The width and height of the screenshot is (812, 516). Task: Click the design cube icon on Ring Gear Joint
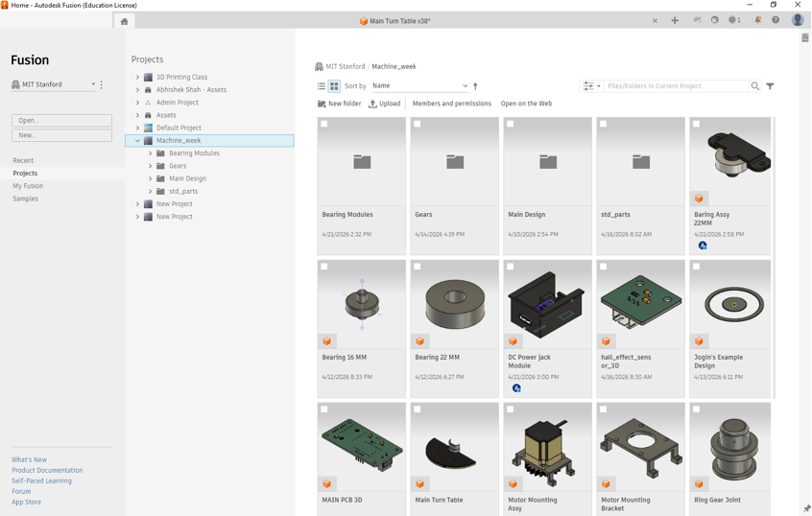point(699,484)
